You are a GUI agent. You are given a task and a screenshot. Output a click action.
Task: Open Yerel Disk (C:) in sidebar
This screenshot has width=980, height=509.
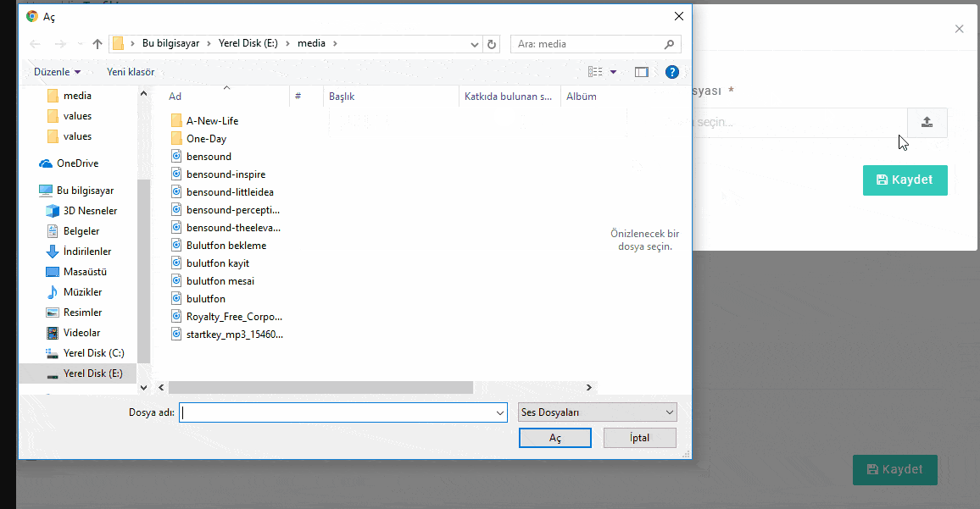[x=85, y=353]
